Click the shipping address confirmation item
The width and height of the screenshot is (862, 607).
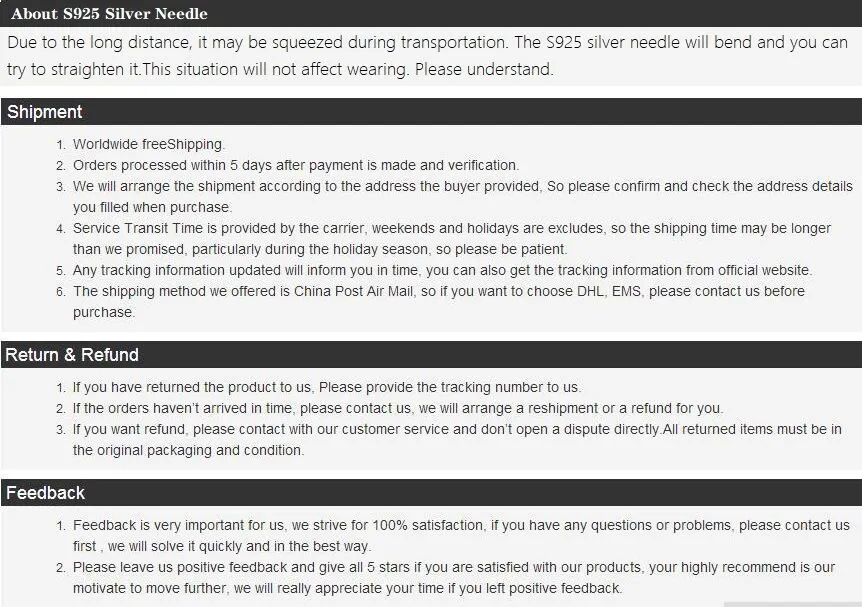point(462,196)
